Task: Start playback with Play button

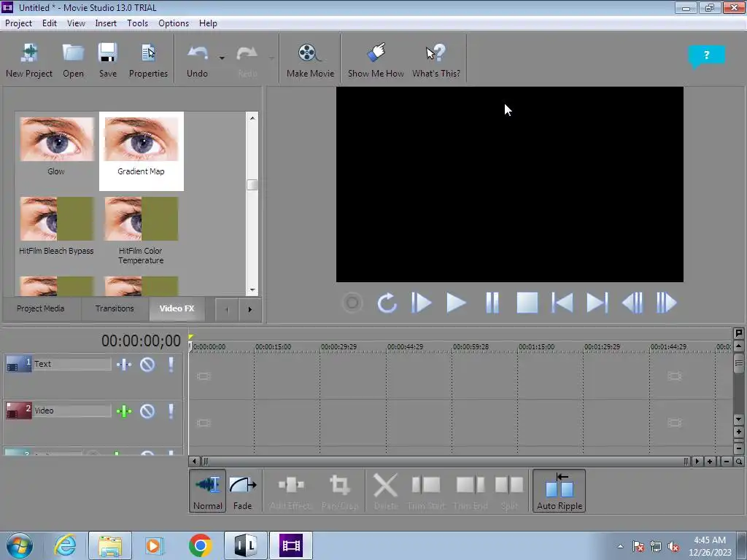Action: (456, 303)
